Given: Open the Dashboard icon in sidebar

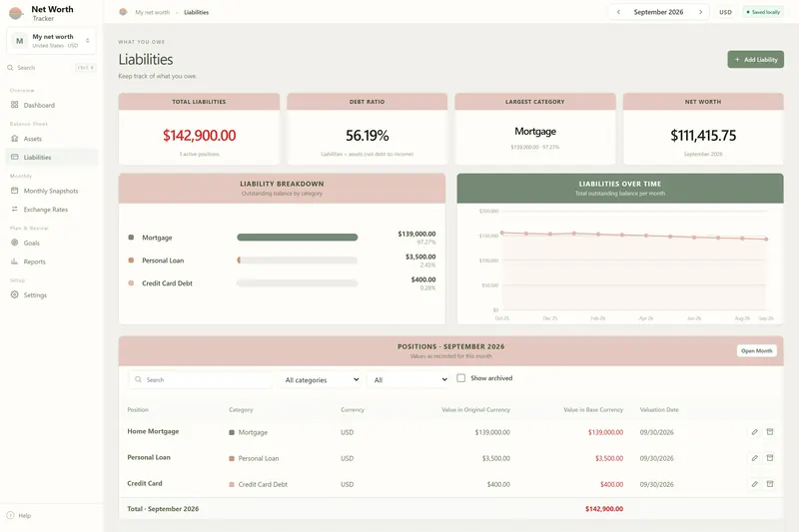Looking at the screenshot, I should tap(14, 105).
